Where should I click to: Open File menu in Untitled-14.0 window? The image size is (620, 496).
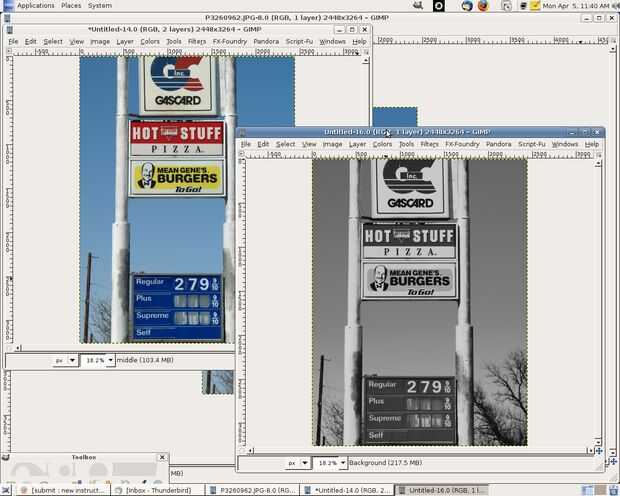13,42
